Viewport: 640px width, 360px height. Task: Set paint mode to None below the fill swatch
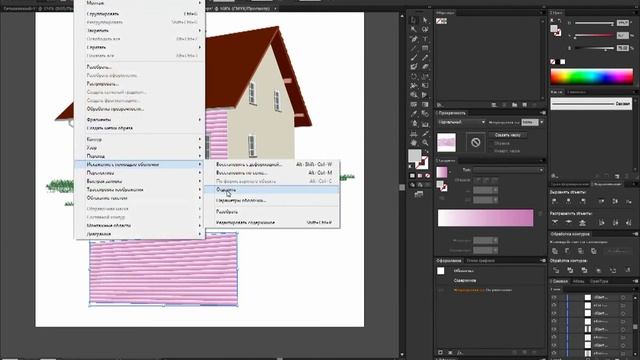click(x=427, y=176)
